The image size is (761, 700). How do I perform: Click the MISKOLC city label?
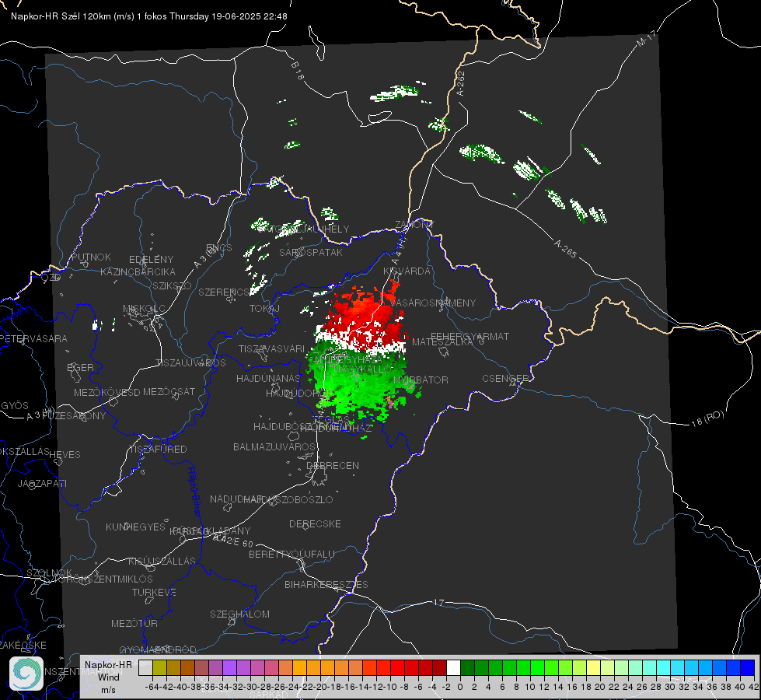point(144,309)
